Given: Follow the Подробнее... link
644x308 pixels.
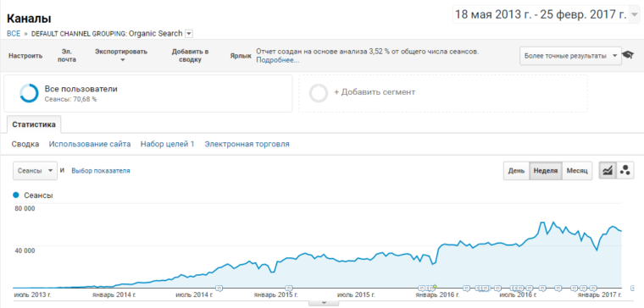Looking at the screenshot, I should [278, 60].
